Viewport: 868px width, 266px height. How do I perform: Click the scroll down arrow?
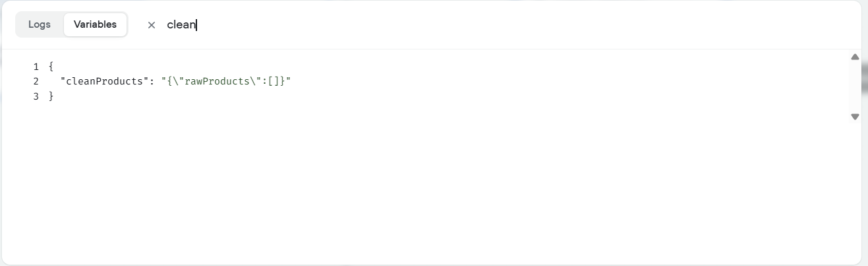(x=855, y=117)
